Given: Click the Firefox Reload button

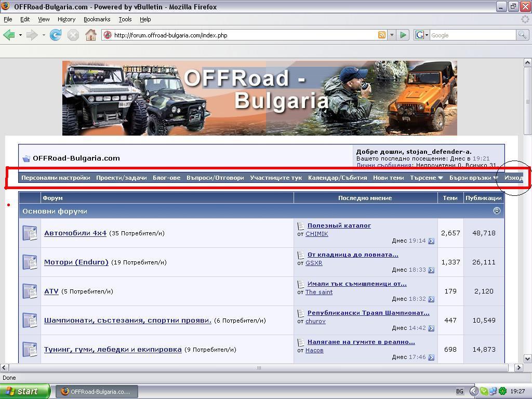Looking at the screenshot, I should click(56, 35).
